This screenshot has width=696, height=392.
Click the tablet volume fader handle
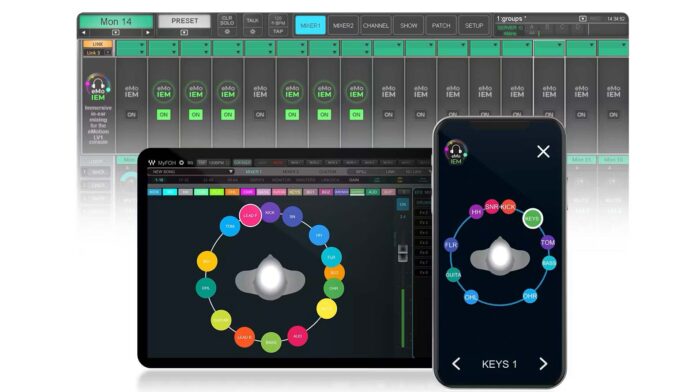403,253
